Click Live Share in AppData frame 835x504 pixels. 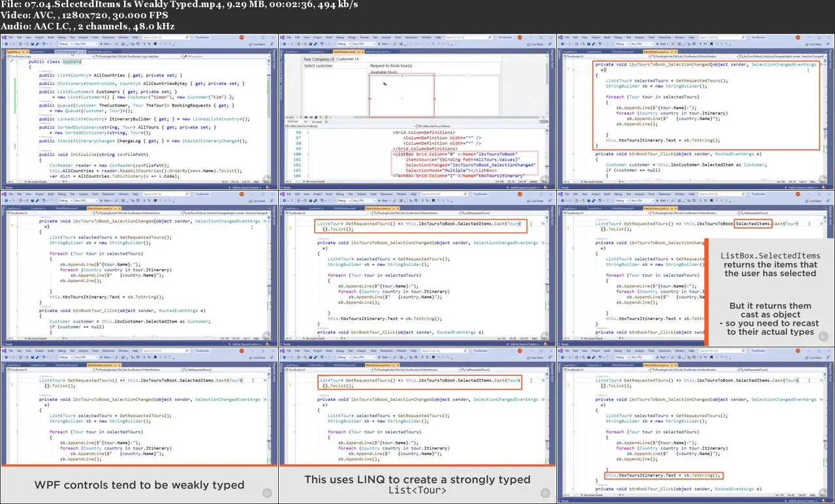pyautogui.click(x=258, y=44)
